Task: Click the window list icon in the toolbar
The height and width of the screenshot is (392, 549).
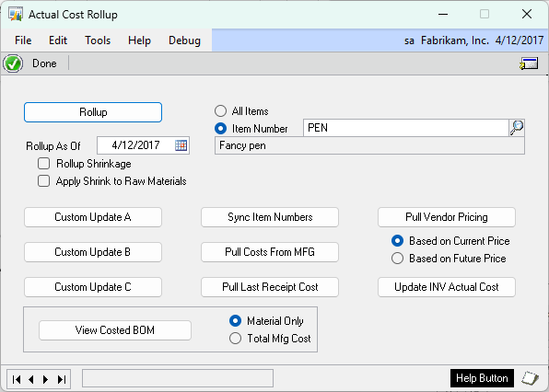Action: (x=529, y=63)
